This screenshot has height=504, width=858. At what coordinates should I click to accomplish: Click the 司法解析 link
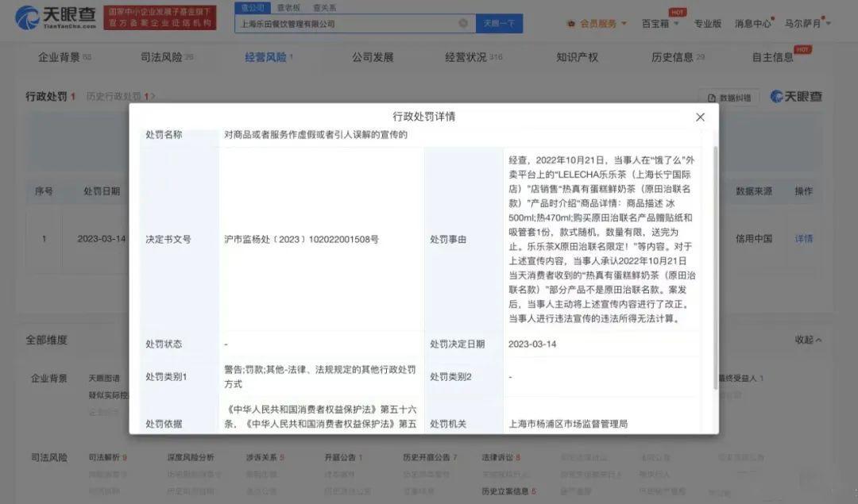[x=107, y=457]
